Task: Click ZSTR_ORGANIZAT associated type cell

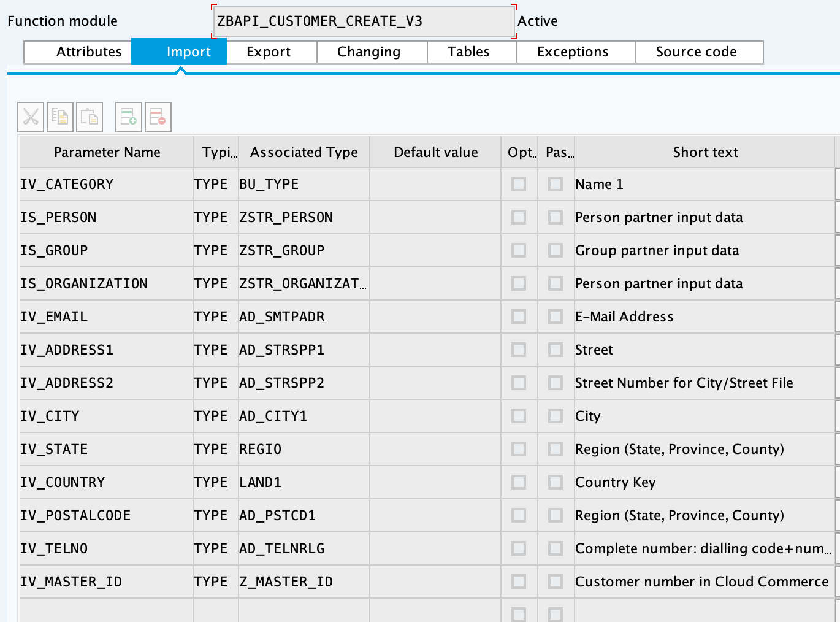Action: coord(303,283)
